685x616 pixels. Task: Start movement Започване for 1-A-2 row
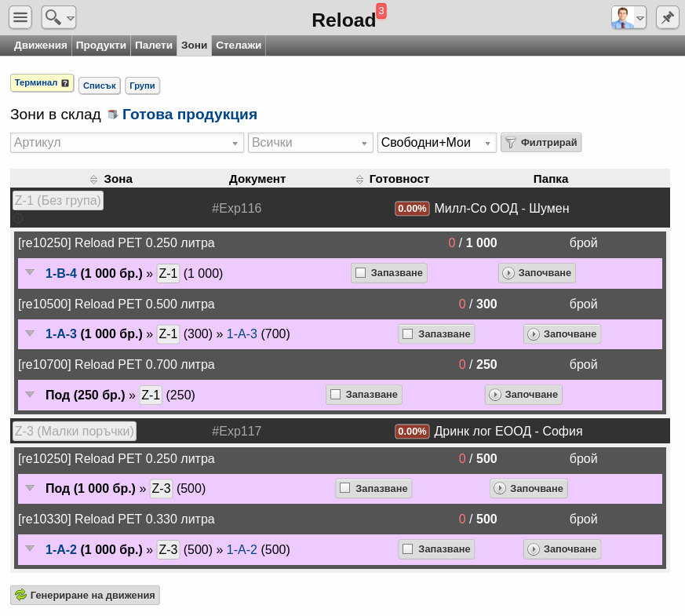coord(563,549)
